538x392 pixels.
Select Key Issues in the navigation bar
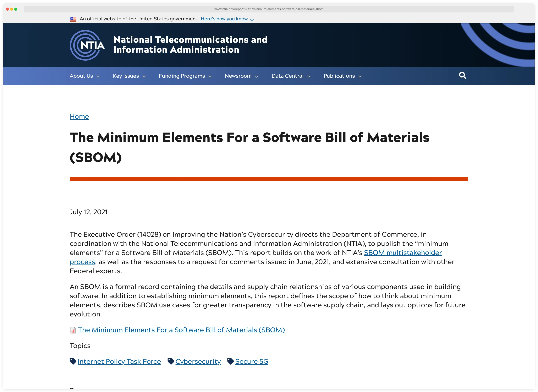click(126, 76)
